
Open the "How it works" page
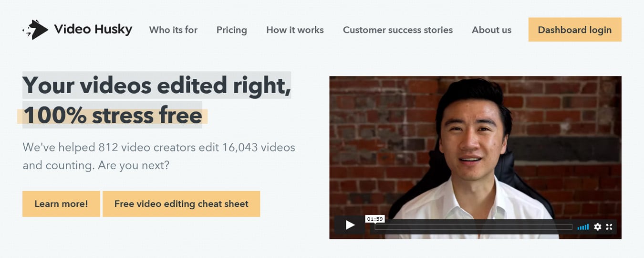295,30
